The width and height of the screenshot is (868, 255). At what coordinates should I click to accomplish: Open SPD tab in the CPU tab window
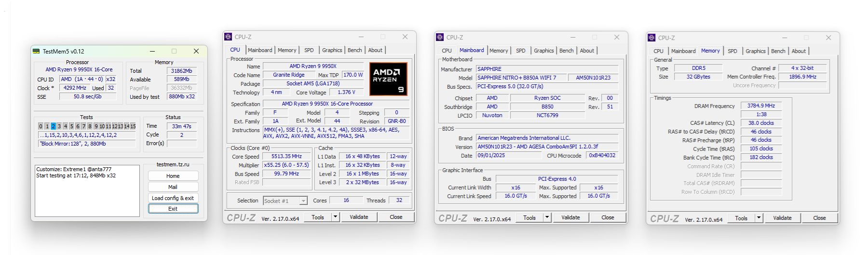click(309, 50)
